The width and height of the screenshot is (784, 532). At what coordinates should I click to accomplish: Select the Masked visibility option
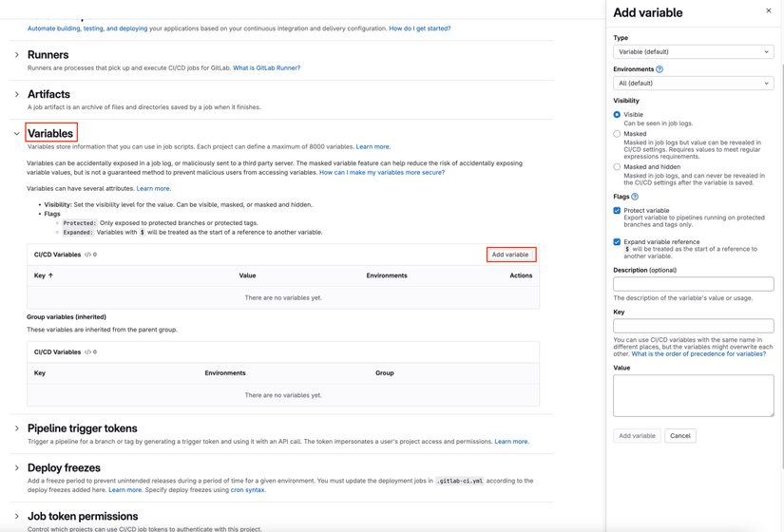[x=617, y=134]
